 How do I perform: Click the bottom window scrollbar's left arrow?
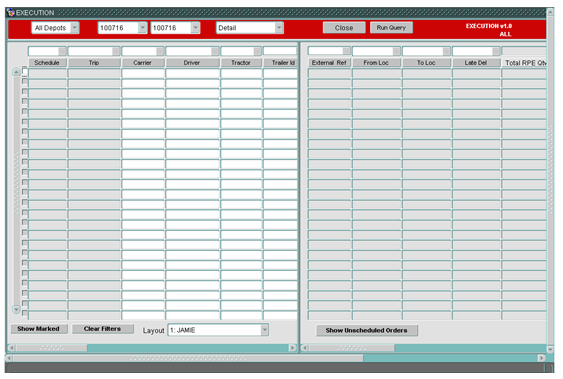click(x=9, y=358)
